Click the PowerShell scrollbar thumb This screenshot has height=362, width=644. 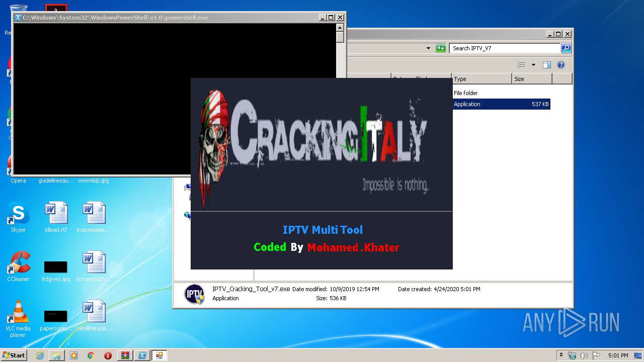click(x=340, y=37)
